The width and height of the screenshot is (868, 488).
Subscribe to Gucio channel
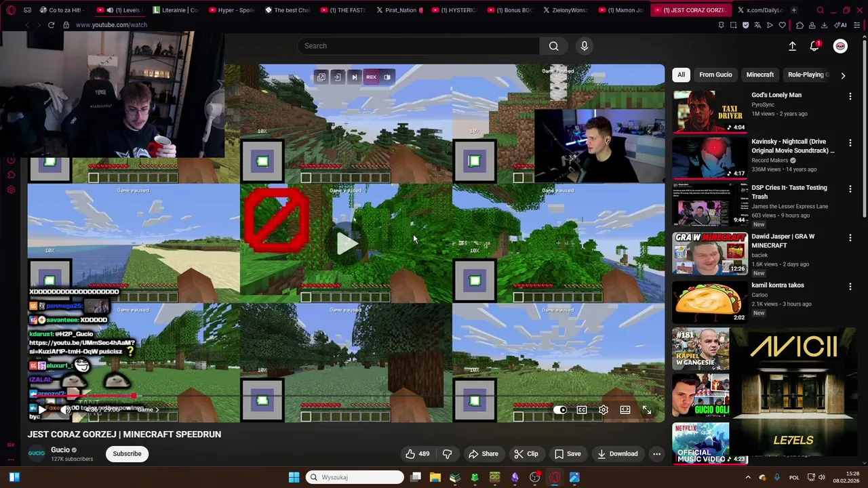[127, 454]
